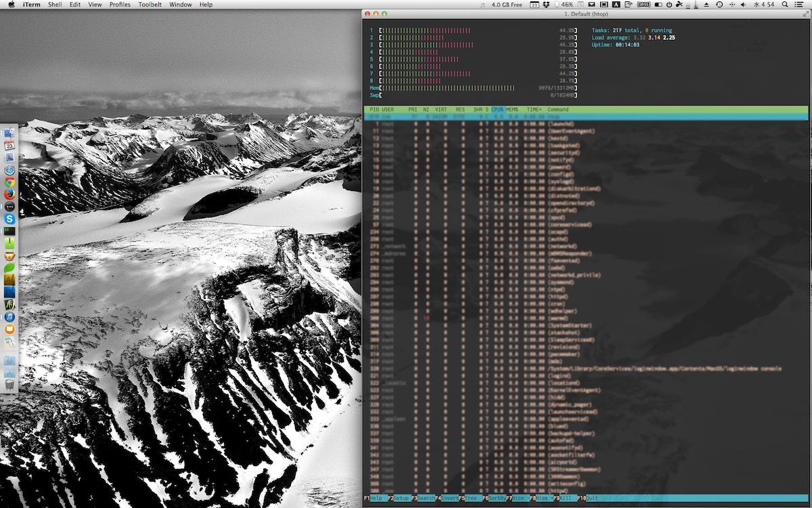Screen dimensions: 812x508
Task: Open the Help menu
Action: [x=206, y=4]
